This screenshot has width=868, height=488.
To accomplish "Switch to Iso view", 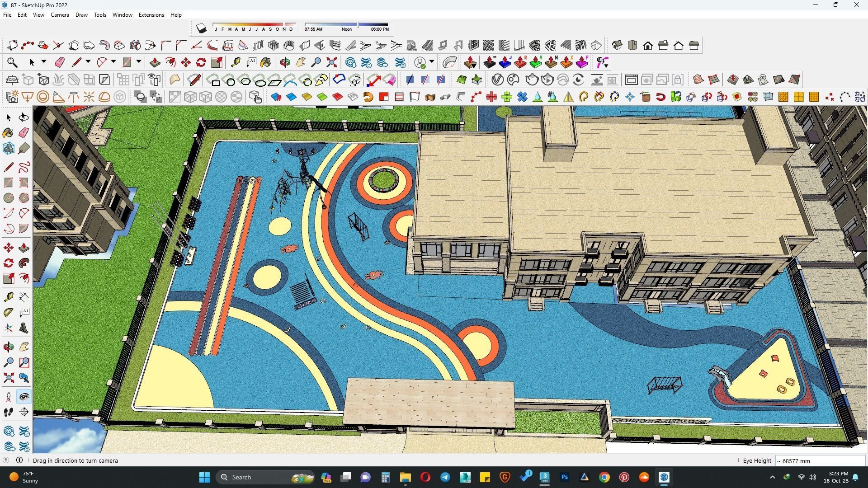I will pyautogui.click(x=617, y=45).
